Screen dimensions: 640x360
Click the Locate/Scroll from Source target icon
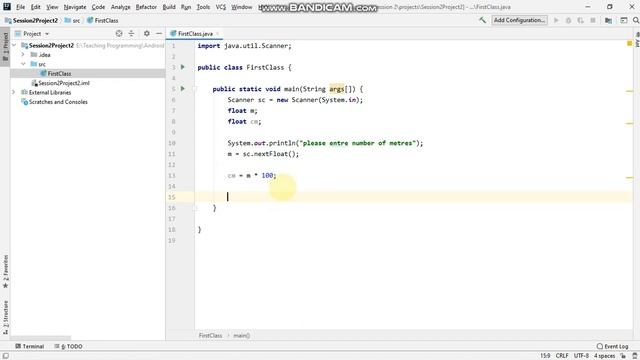pos(119,33)
